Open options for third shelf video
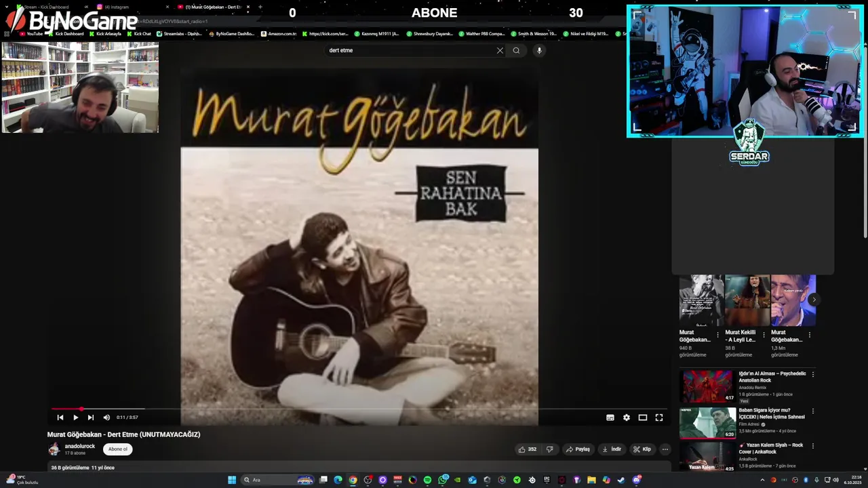868x488 pixels. [810, 335]
